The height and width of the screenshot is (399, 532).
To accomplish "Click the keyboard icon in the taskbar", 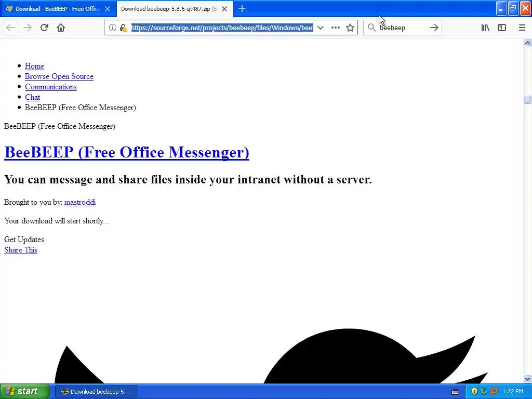I will pyautogui.click(x=455, y=392).
